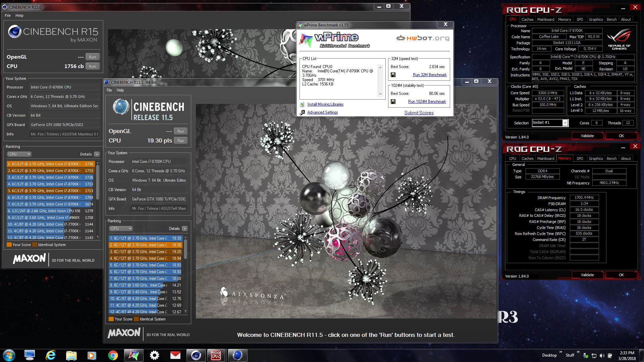This screenshot has width=644, height=362.
Task: Click save icon for 32M best score
Action: [x=393, y=75]
